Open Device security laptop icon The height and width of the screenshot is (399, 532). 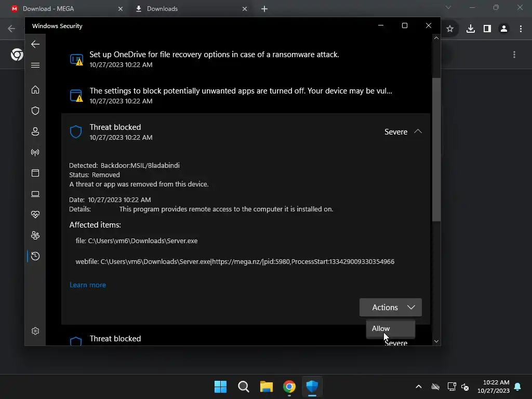(35, 194)
